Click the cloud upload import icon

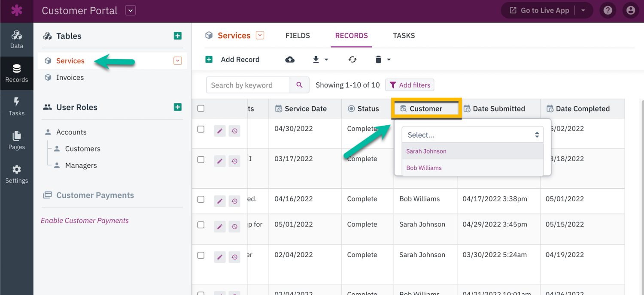point(290,60)
